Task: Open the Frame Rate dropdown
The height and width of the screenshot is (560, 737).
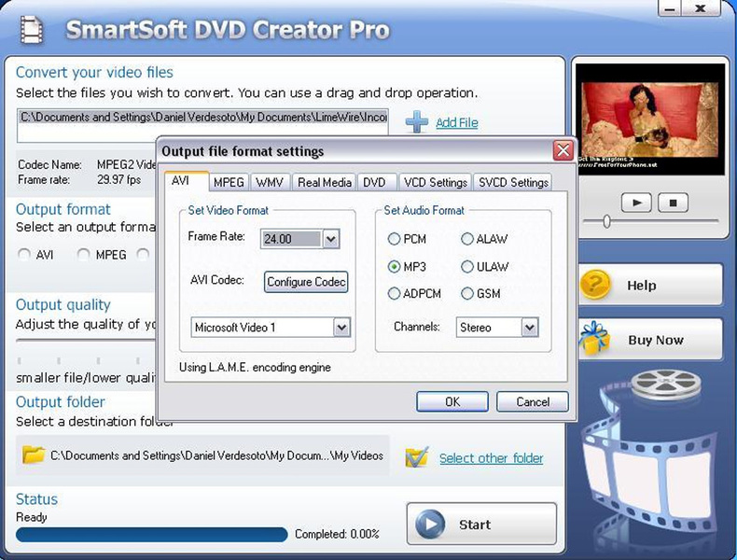Action: [330, 239]
